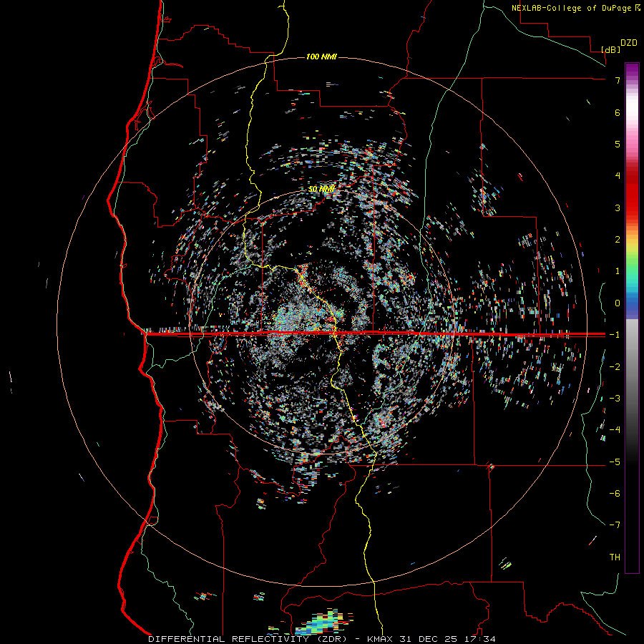
Task: Click the -2 value on the scale
Action: point(615,367)
